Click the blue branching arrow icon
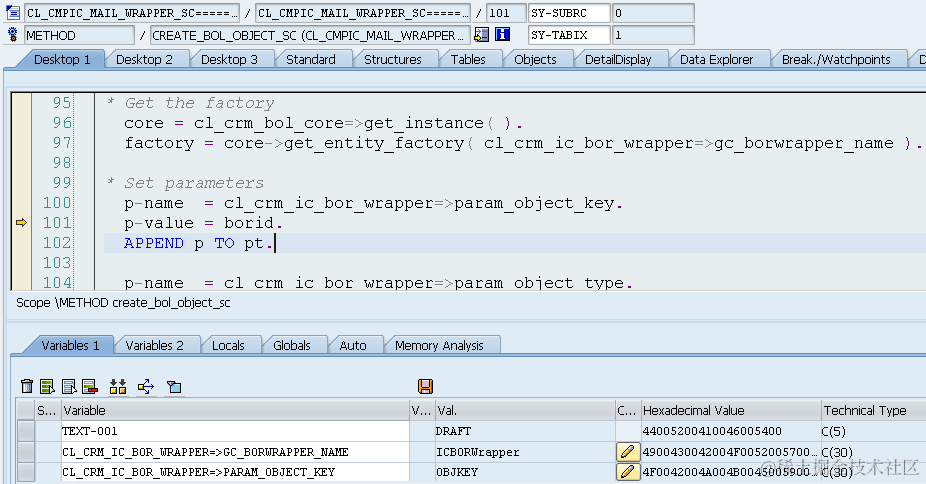Viewport: 926px width, 484px height. coord(146,387)
